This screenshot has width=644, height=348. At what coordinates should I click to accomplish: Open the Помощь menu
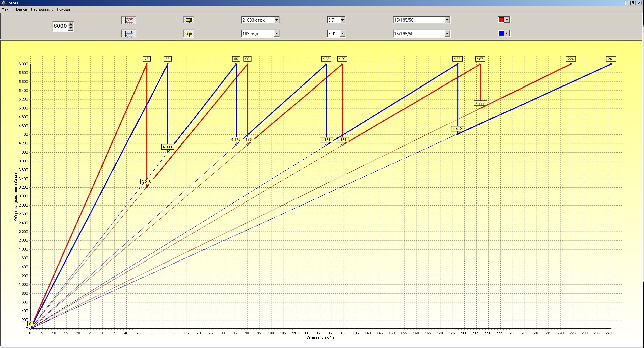pos(63,9)
